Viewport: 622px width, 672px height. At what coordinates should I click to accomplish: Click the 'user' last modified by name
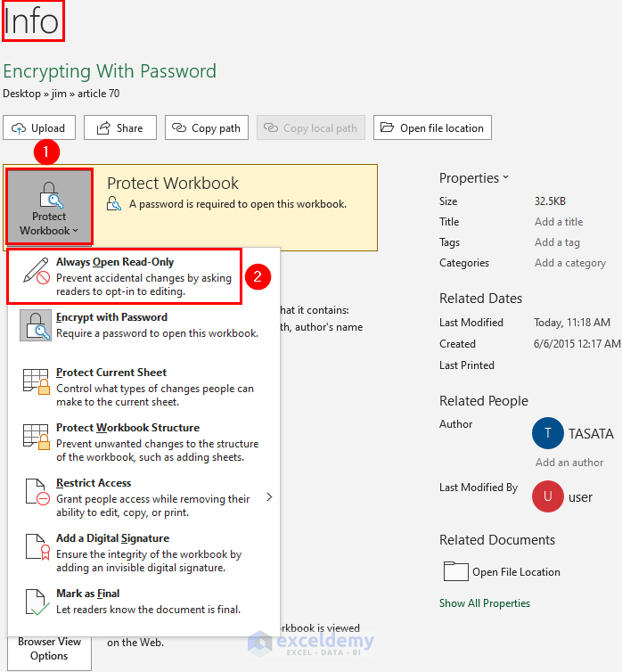[580, 497]
